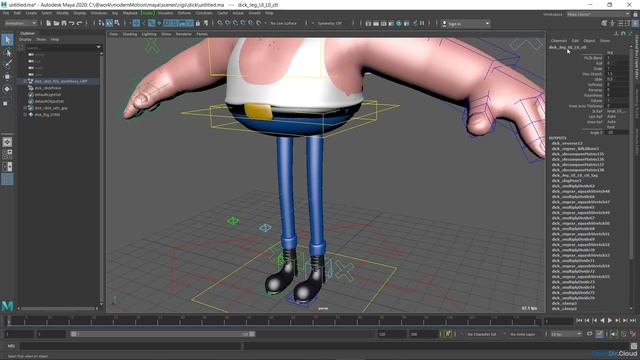The image size is (640, 360).
Task: Click the time slider current frame marker
Action: click(8, 321)
